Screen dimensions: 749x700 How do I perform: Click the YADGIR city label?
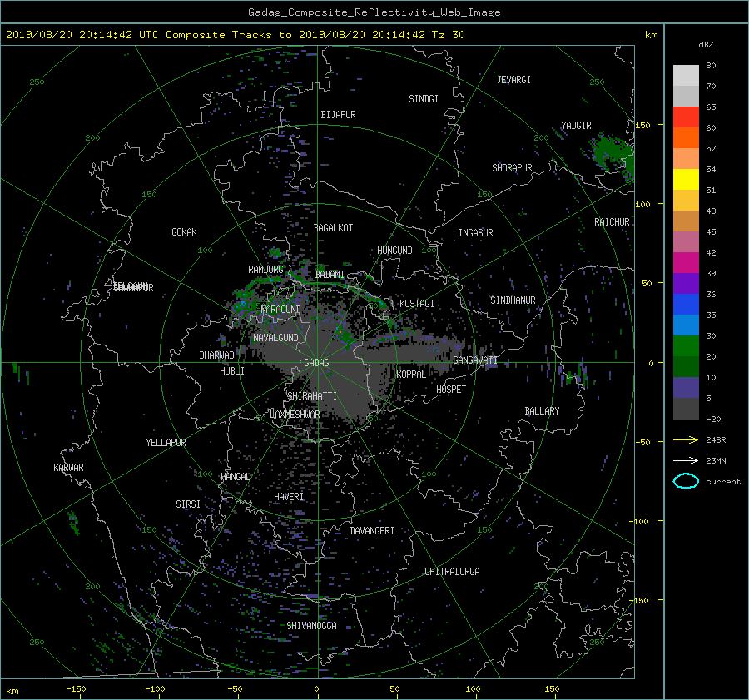click(576, 126)
